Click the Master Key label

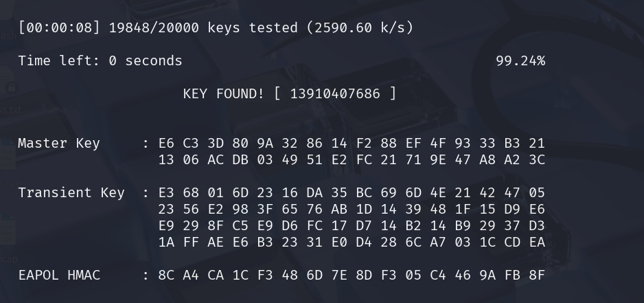pos(58,144)
